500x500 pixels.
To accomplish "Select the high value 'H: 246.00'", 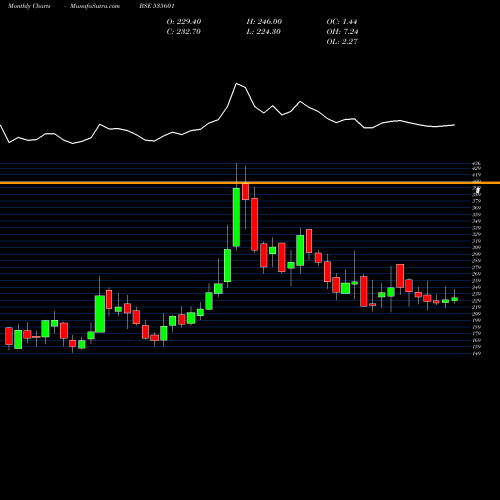I will click(264, 22).
